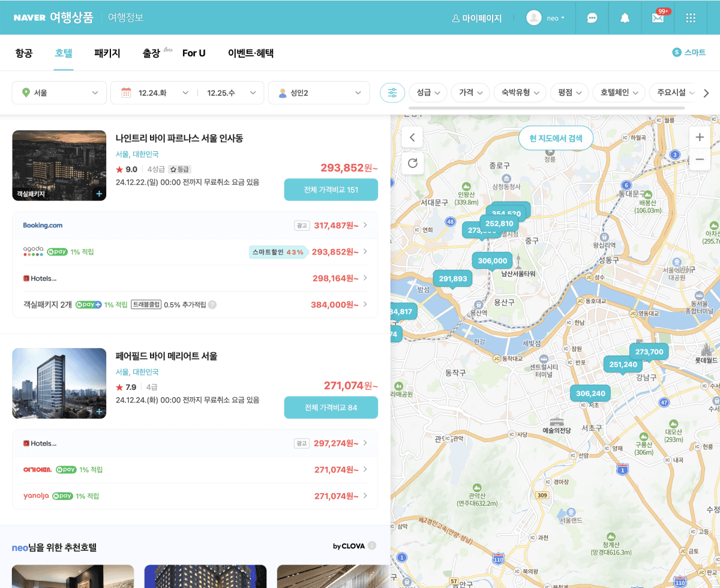Collapse the map with the left arrow button

(x=412, y=137)
